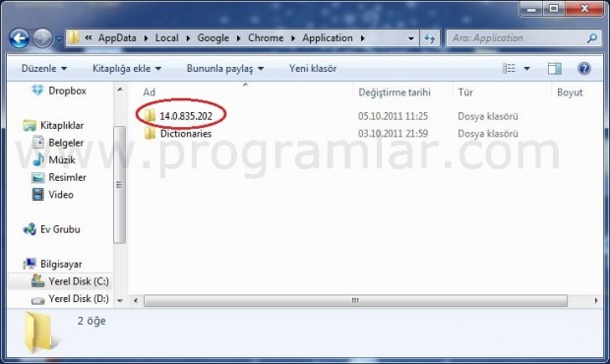Click the Resimler picture icon

(38, 178)
